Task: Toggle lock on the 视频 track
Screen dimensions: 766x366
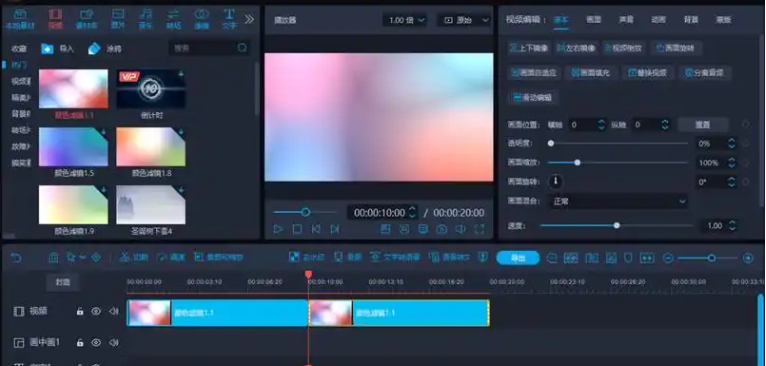Action: [x=80, y=311]
